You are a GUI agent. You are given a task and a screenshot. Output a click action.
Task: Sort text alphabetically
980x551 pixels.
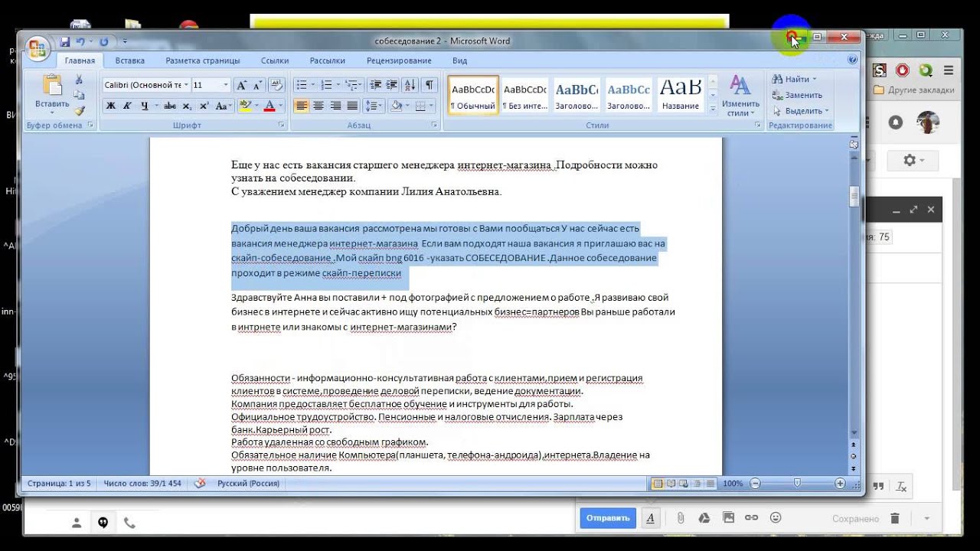tap(410, 85)
